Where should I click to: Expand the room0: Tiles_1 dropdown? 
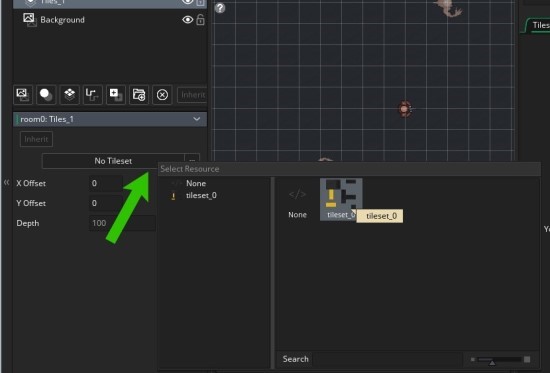[x=196, y=119]
